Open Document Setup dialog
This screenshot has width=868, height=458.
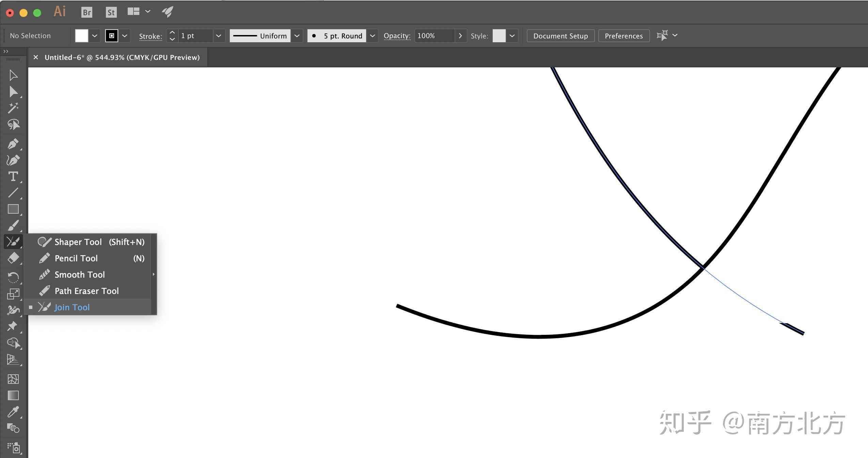560,36
